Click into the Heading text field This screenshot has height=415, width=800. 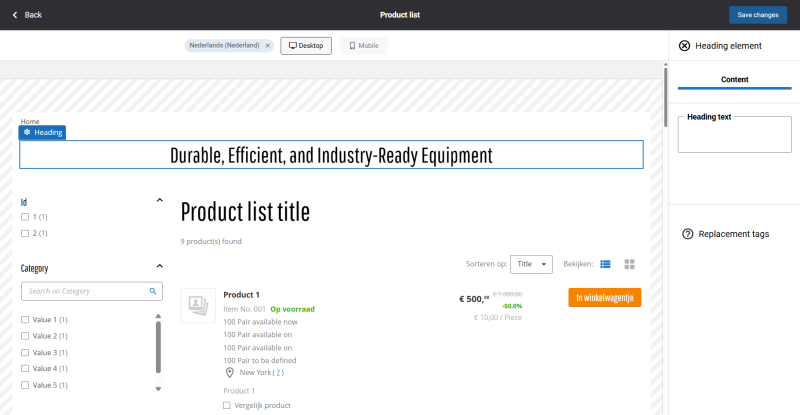pyautogui.click(x=734, y=137)
